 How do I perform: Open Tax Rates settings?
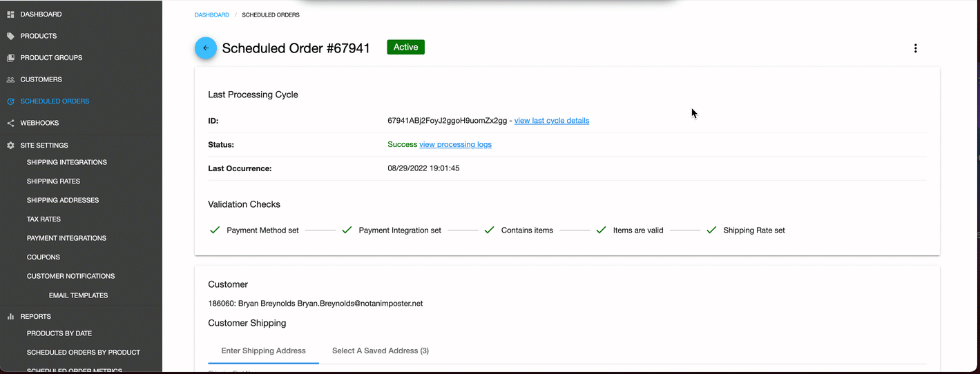coord(44,219)
